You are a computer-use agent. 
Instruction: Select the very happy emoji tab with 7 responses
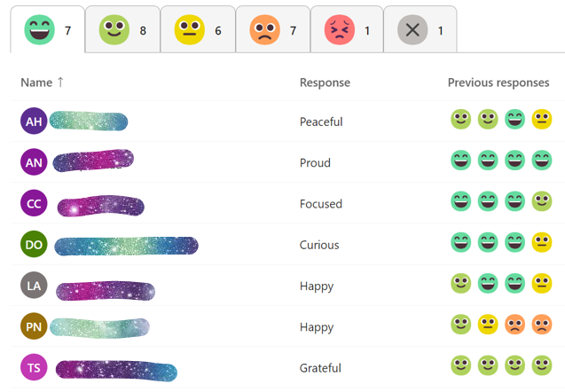click(x=48, y=29)
